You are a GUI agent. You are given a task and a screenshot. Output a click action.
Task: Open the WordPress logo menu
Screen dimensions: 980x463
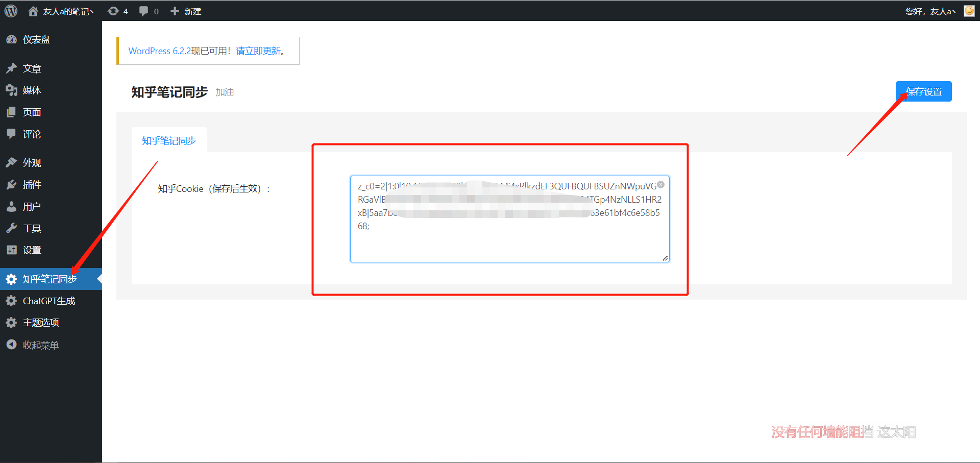[x=11, y=11]
